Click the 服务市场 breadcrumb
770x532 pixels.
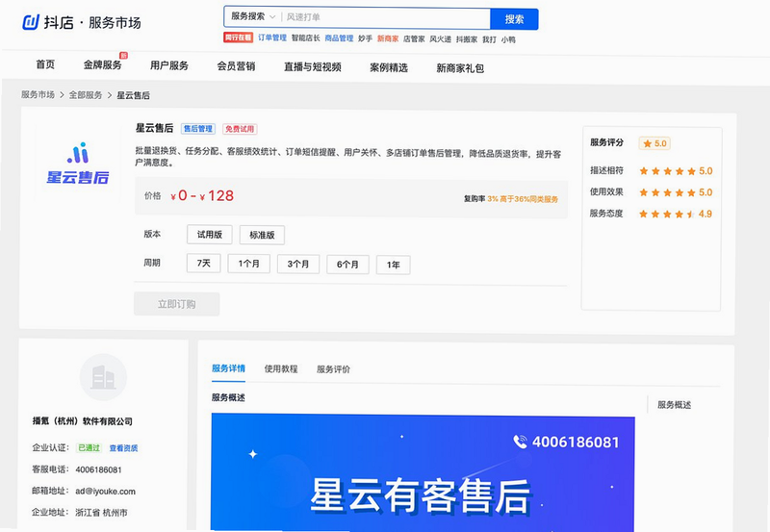[38, 94]
